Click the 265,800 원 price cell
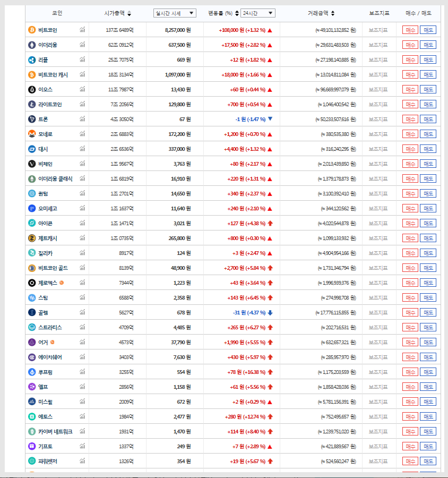The width and height of the screenshot is (448, 478). [179, 238]
